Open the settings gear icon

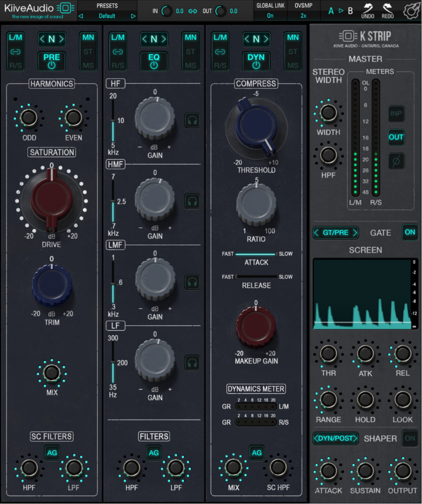click(x=411, y=11)
